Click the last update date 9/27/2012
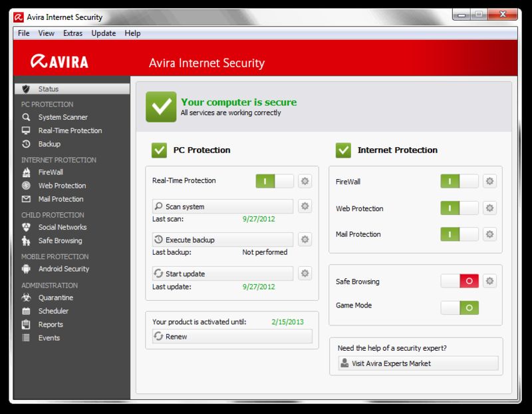 [259, 287]
